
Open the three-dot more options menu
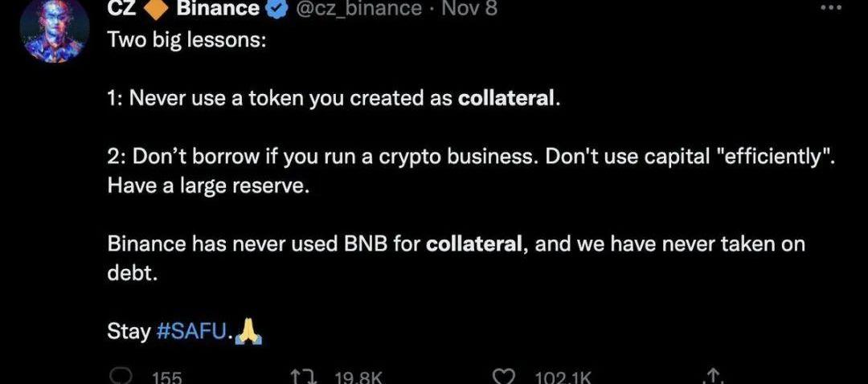point(830,6)
